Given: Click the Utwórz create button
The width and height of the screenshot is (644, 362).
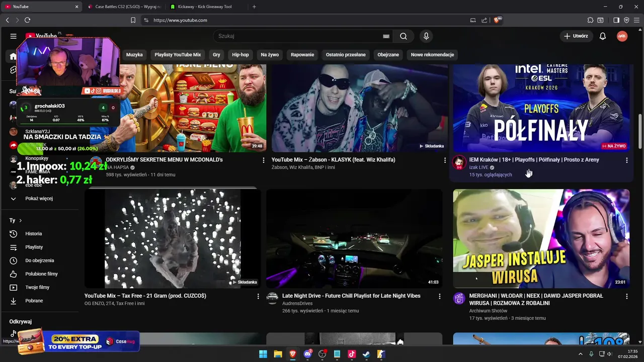Looking at the screenshot, I should 576,36.
